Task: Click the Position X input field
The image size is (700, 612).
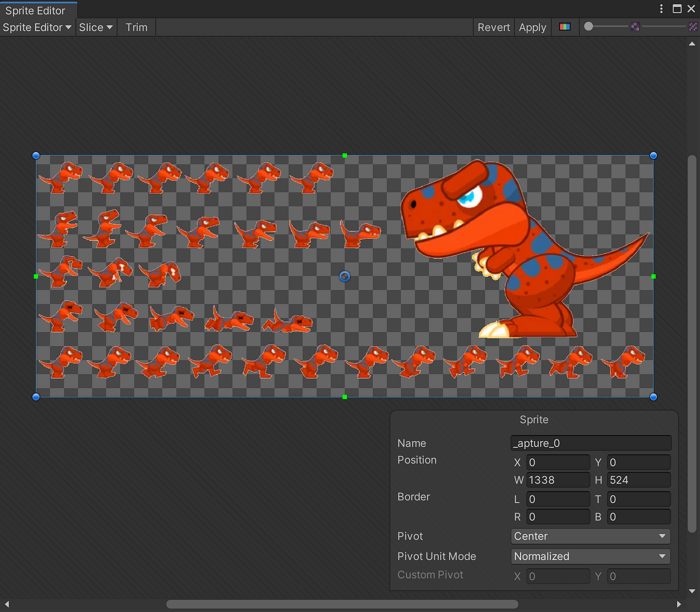Action: [x=558, y=463]
